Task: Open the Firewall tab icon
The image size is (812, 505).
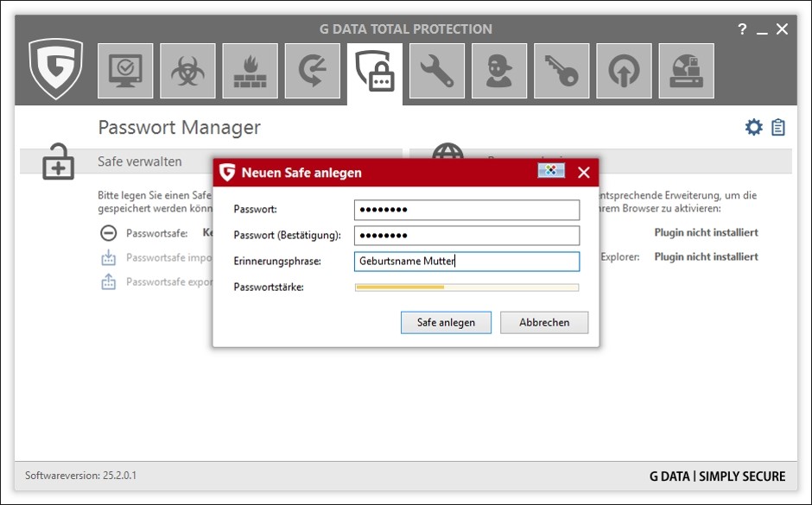Action: pos(251,71)
